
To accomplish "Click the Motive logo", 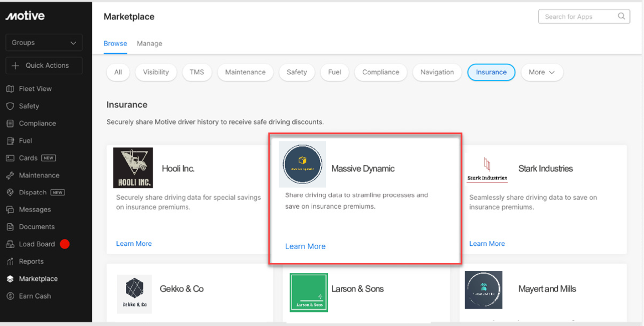I will 25,16.
